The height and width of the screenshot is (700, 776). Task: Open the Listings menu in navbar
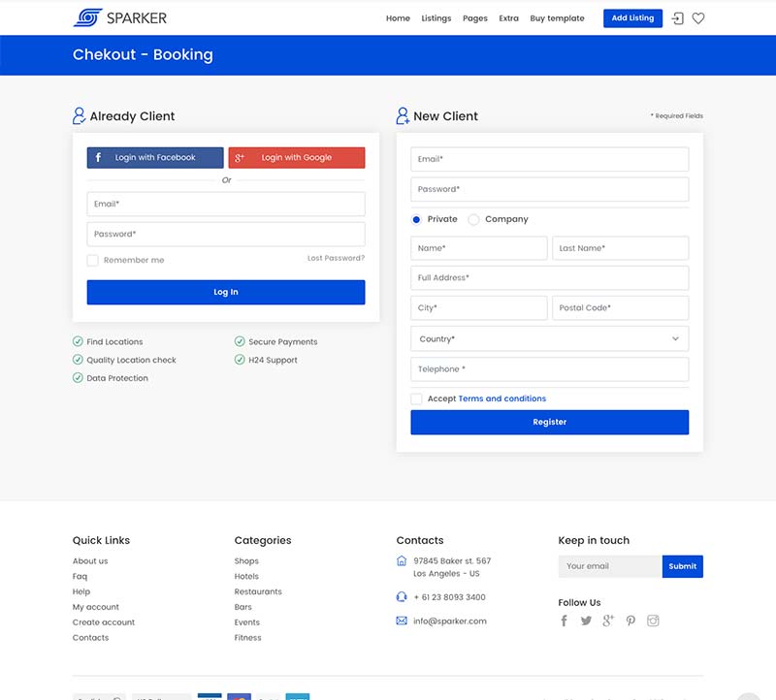(x=436, y=18)
